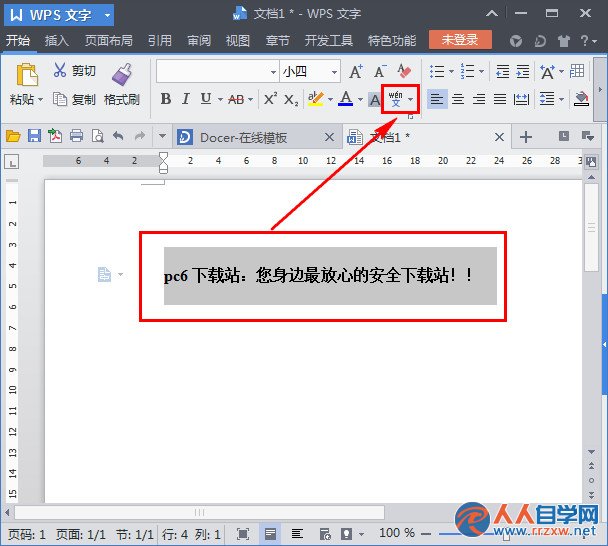The height and width of the screenshot is (546, 608).
Task: Open the font size 小四 dropdown
Action: tap(334, 72)
